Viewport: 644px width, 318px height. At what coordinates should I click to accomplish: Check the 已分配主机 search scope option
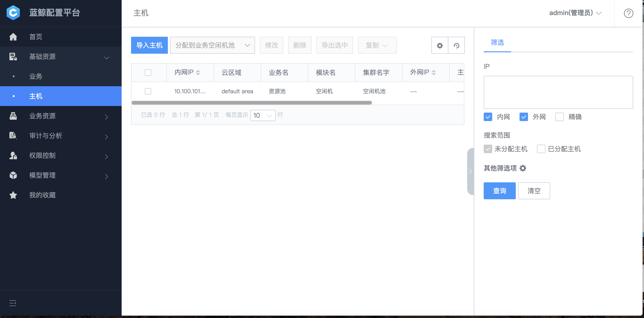point(541,149)
